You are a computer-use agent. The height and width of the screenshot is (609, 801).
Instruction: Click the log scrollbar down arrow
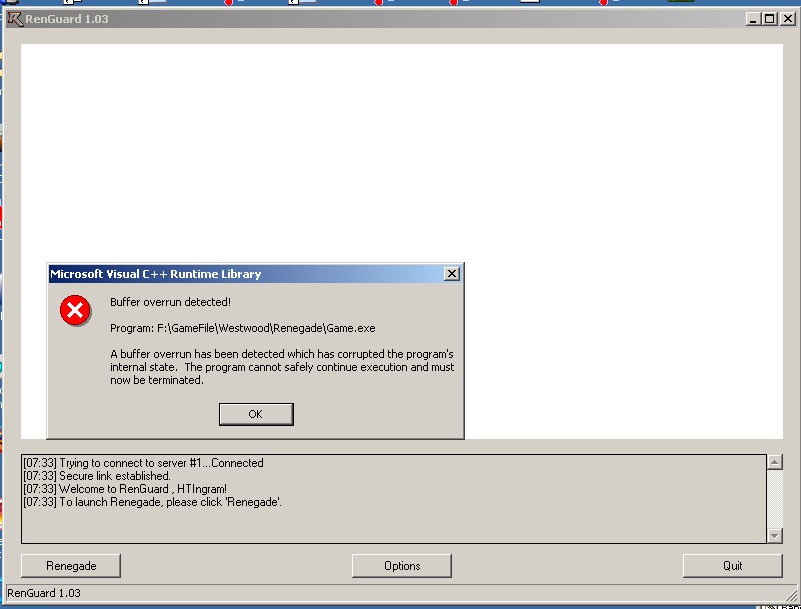point(774,536)
